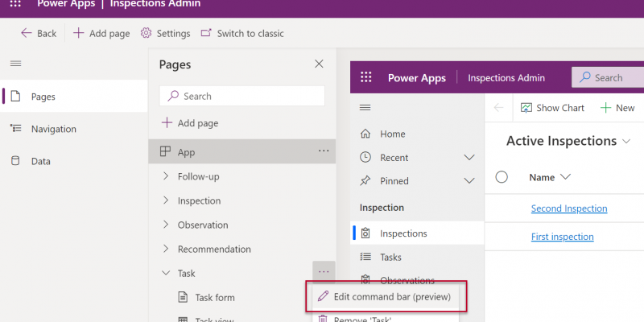
Task: Select the Navigation tab in left rail
Action: (x=74, y=129)
